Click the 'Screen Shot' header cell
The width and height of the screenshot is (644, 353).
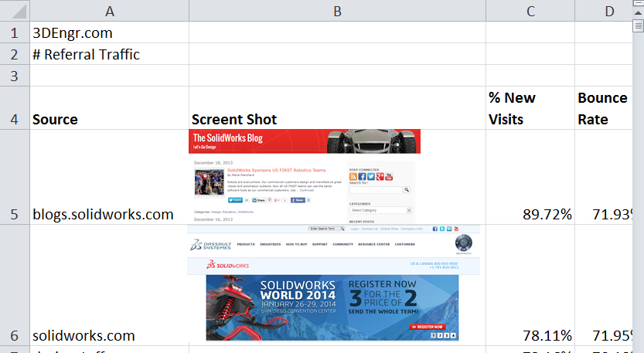click(337, 108)
